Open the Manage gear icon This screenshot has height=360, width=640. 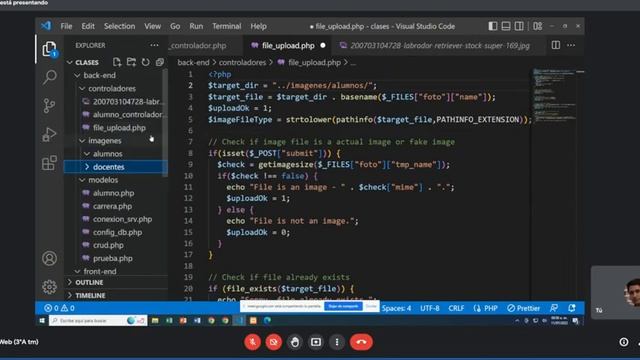click(x=49, y=287)
